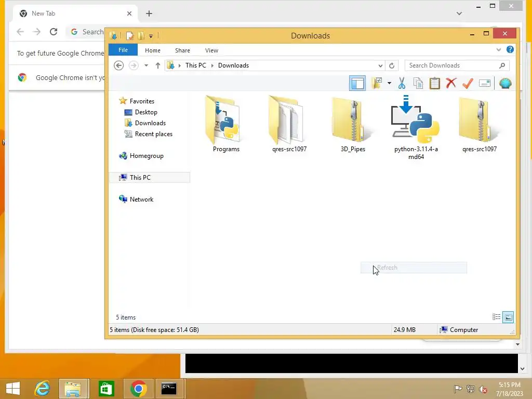
Task: Click the New Tab tab in Chrome
Action: 75,14
